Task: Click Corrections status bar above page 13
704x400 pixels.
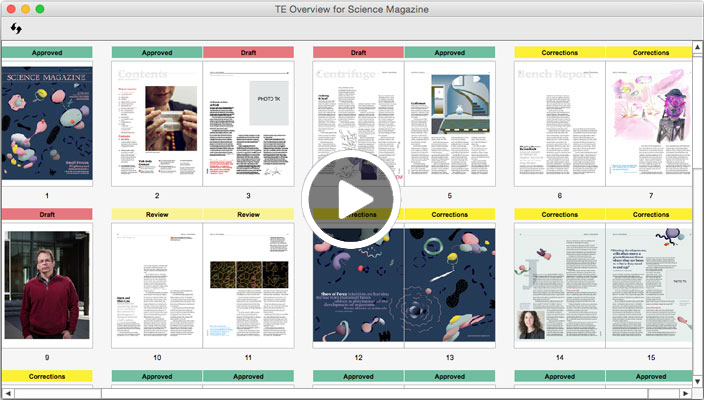Action: click(x=449, y=215)
